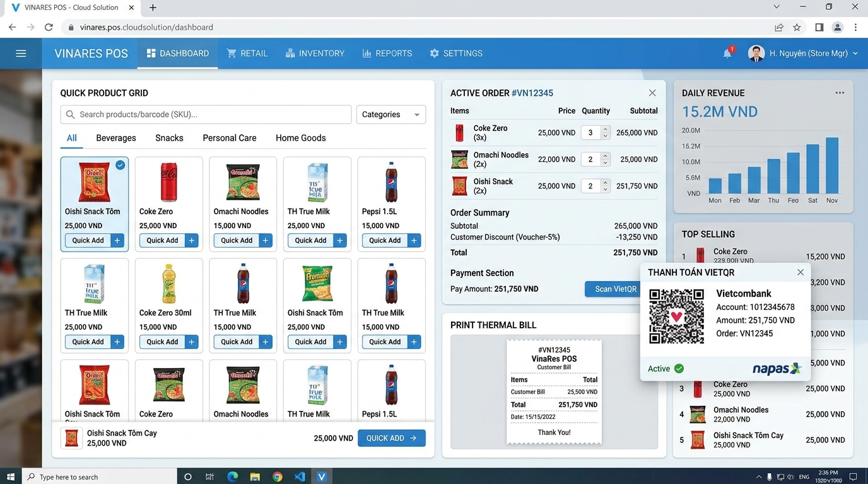
Task: Show Home Goods products tab
Action: [x=301, y=138]
